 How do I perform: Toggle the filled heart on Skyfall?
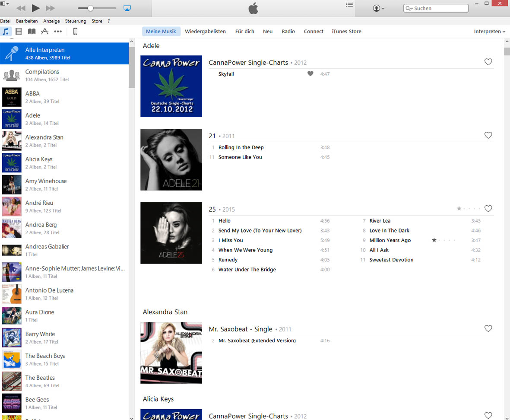tap(310, 73)
